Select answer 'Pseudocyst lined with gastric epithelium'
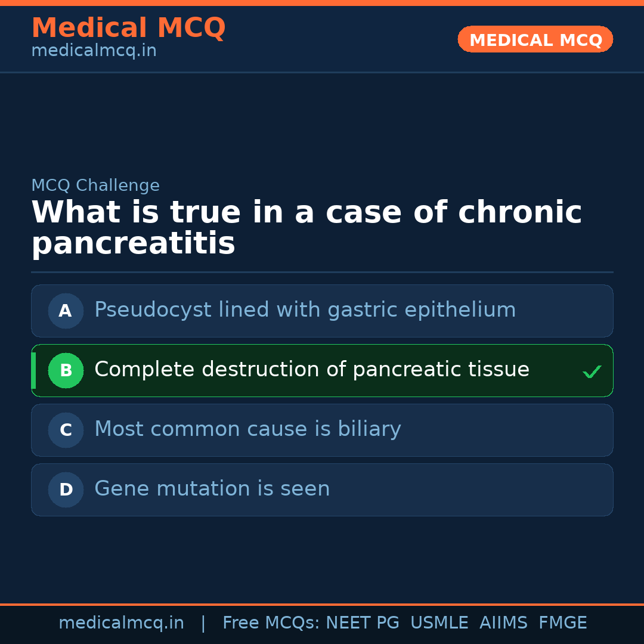The width and height of the screenshot is (644, 644). tap(305, 310)
